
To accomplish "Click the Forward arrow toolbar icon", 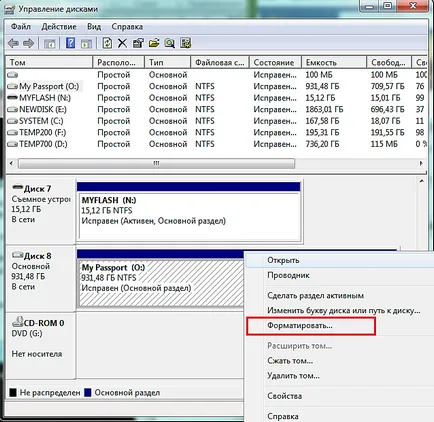I will click(29, 43).
